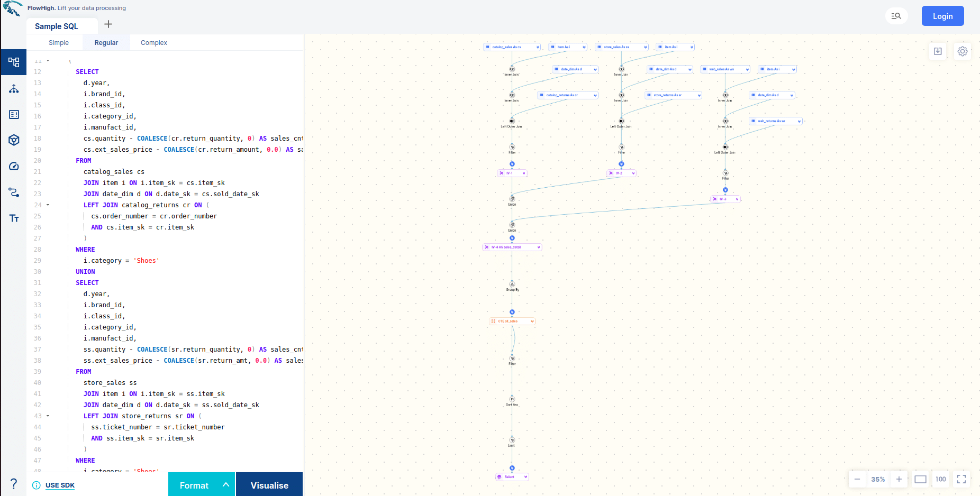Open the USE SDK link

60,485
